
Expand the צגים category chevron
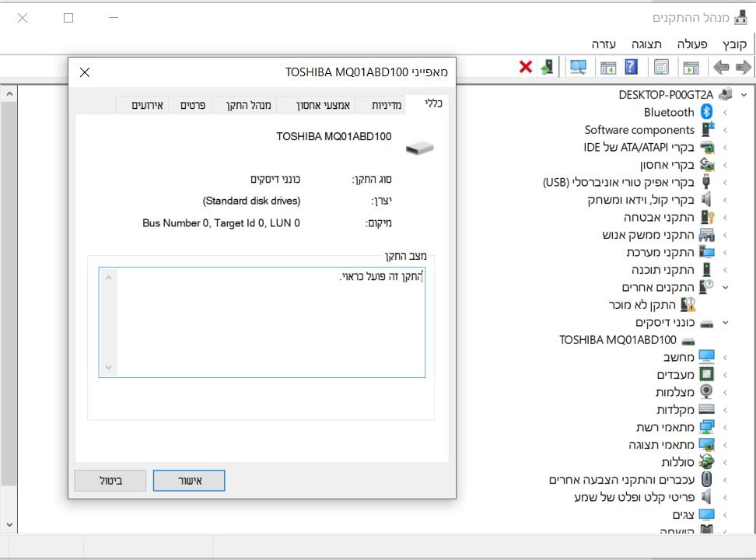[x=725, y=515]
